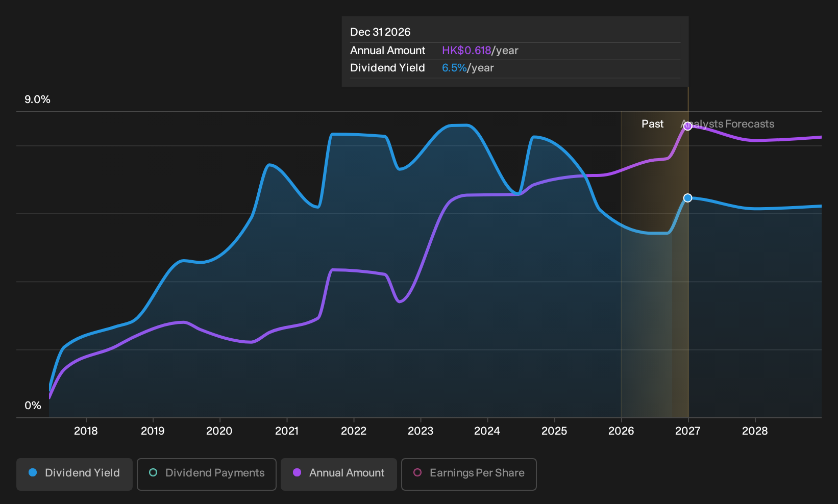Viewport: 838px width, 504px height.
Task: Click the 2027 x-axis label
Action: point(688,431)
